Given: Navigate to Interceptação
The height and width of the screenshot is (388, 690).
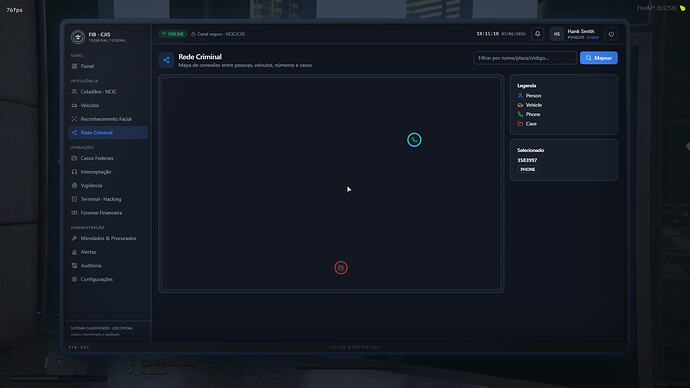Looking at the screenshot, I should 108,172.
